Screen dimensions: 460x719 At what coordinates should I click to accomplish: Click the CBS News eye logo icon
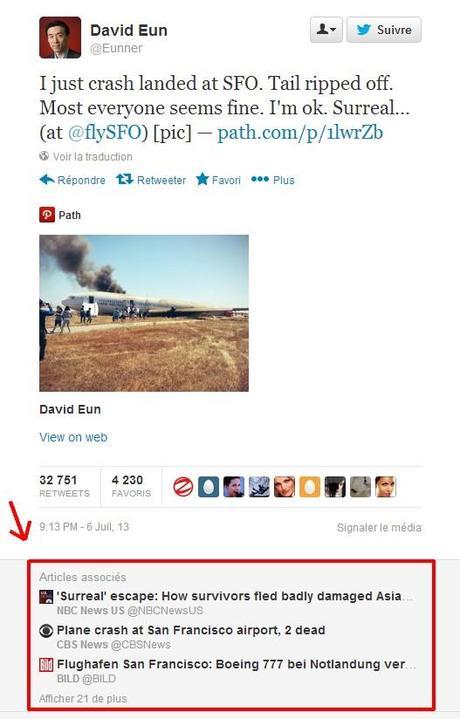pos(46,631)
